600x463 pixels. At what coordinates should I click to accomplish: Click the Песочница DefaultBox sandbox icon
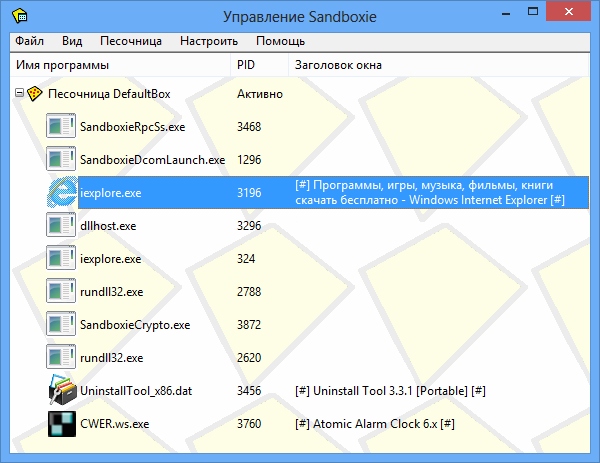[35, 94]
